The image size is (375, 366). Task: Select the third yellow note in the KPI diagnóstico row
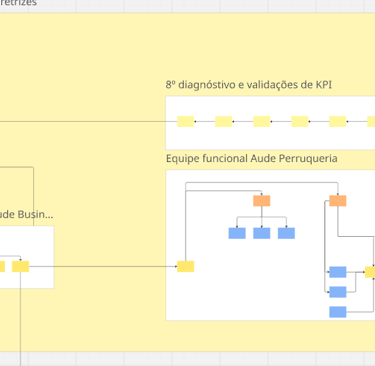[262, 121]
